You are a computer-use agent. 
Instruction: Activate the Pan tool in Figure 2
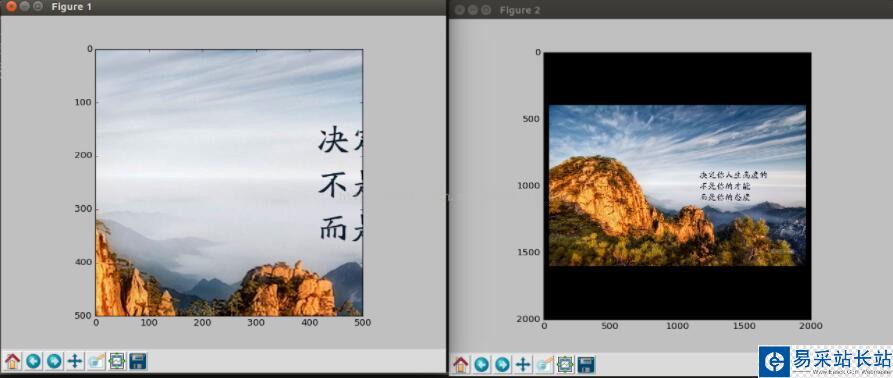(x=523, y=364)
